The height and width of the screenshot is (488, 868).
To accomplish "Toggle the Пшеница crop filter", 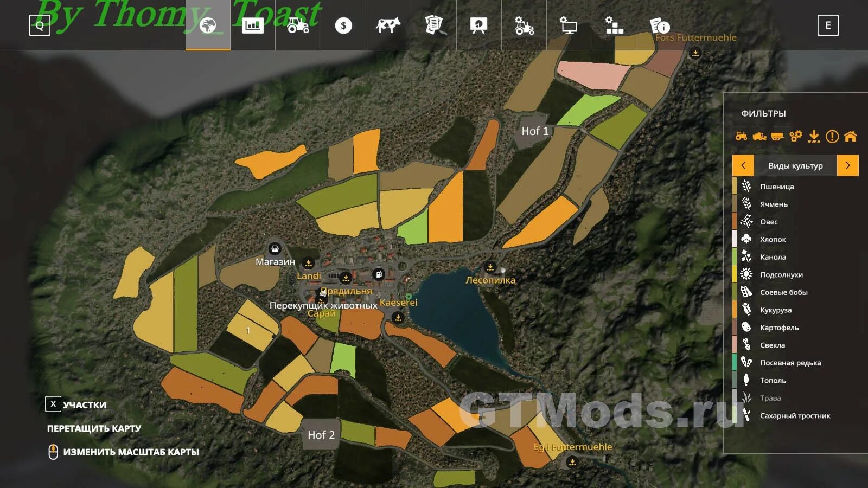I will coord(796,186).
